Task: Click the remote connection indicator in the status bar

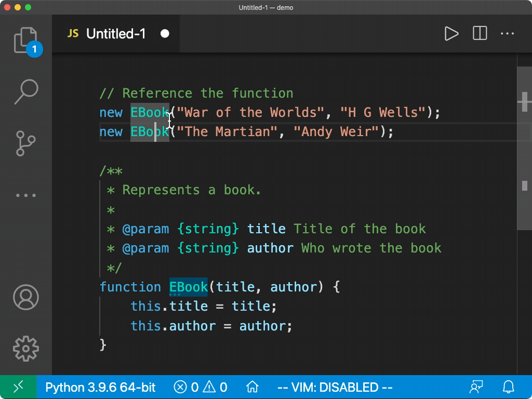Action: (x=19, y=387)
